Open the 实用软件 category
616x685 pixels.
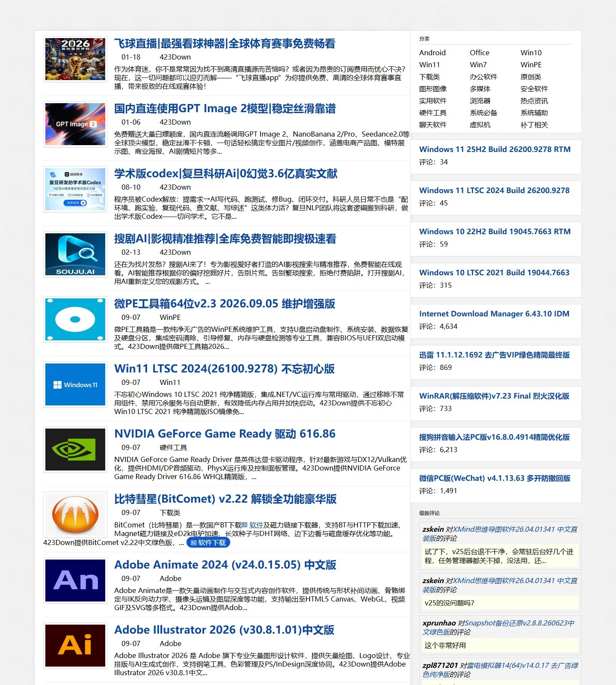pyautogui.click(x=433, y=101)
